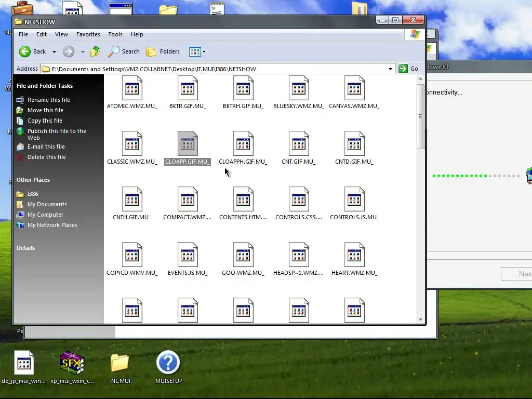Select file BKTR.GIF.MU_
Viewport: 532px width, 399px height.
point(188,92)
